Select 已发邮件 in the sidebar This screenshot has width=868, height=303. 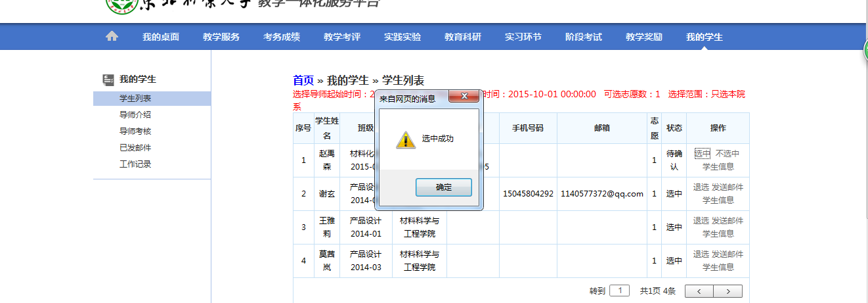coord(135,148)
